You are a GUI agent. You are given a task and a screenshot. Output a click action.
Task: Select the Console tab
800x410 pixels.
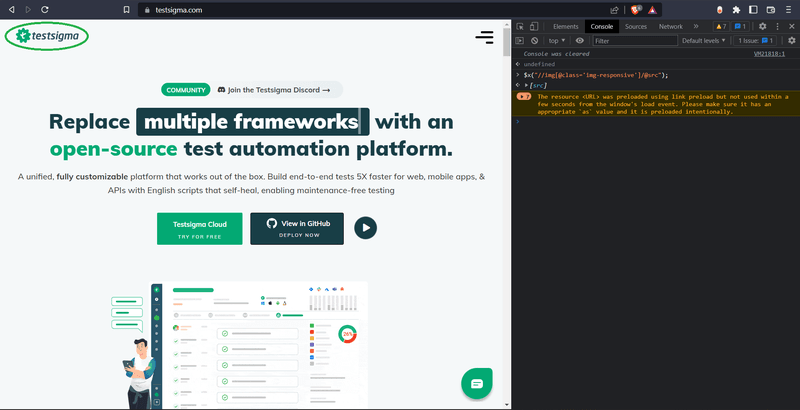[602, 27]
